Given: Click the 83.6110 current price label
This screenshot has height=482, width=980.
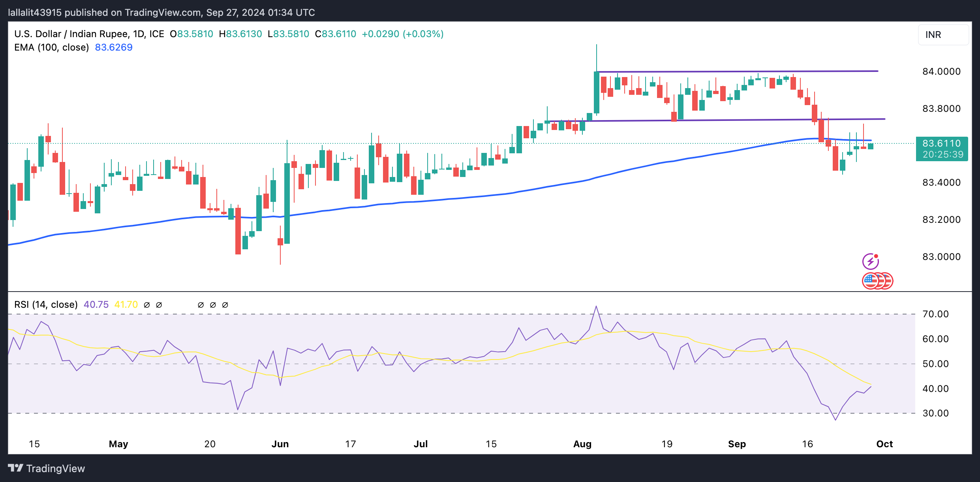Looking at the screenshot, I should (942, 144).
